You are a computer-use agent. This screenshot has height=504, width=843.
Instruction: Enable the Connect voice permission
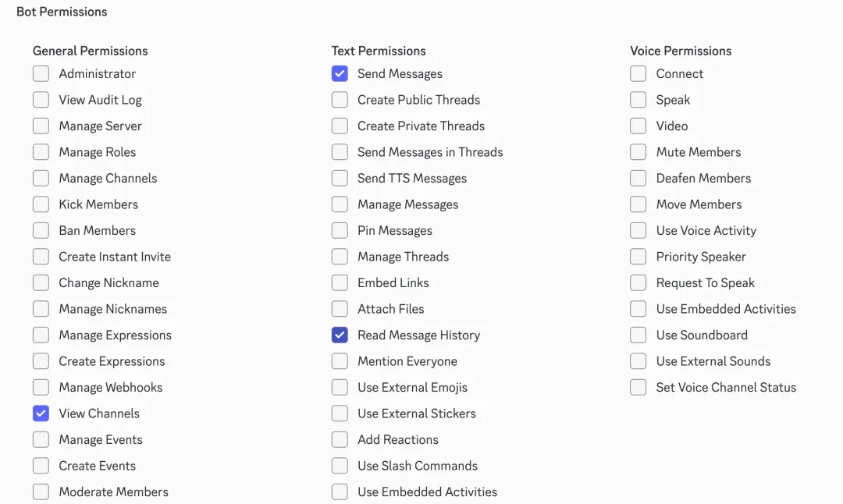[638, 73]
